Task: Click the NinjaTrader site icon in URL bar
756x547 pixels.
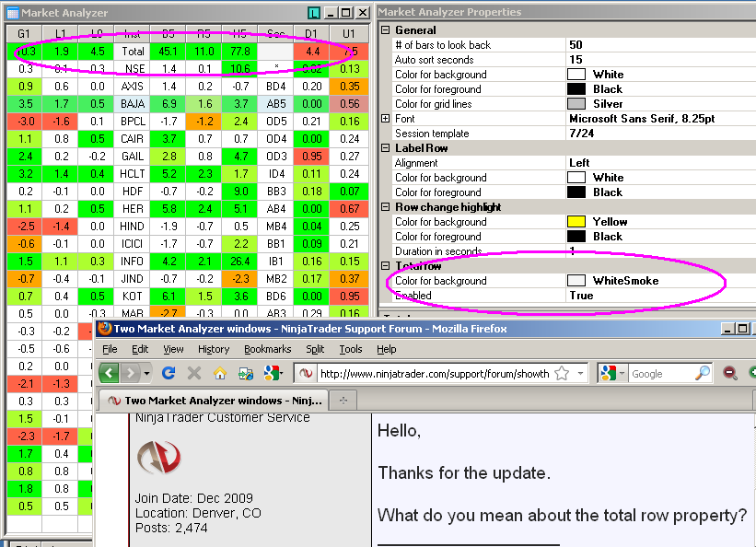Action: tap(306, 373)
